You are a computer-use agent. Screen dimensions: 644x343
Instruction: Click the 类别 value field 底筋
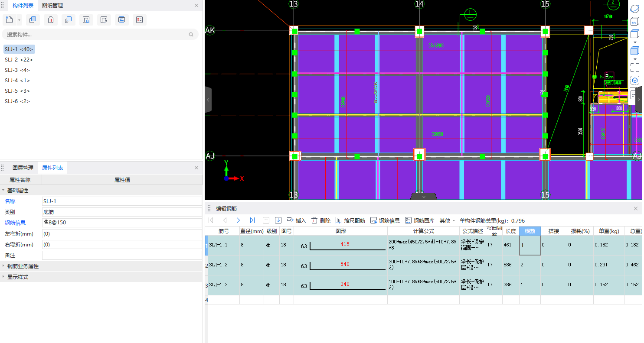click(122, 212)
